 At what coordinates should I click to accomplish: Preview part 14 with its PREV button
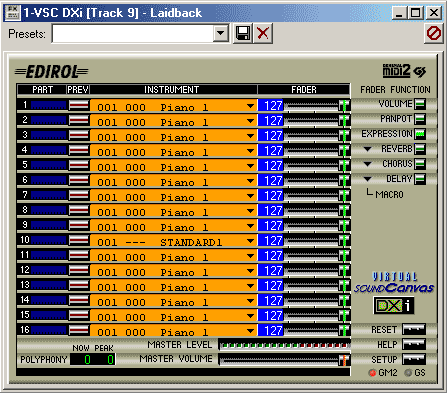pos(79,300)
